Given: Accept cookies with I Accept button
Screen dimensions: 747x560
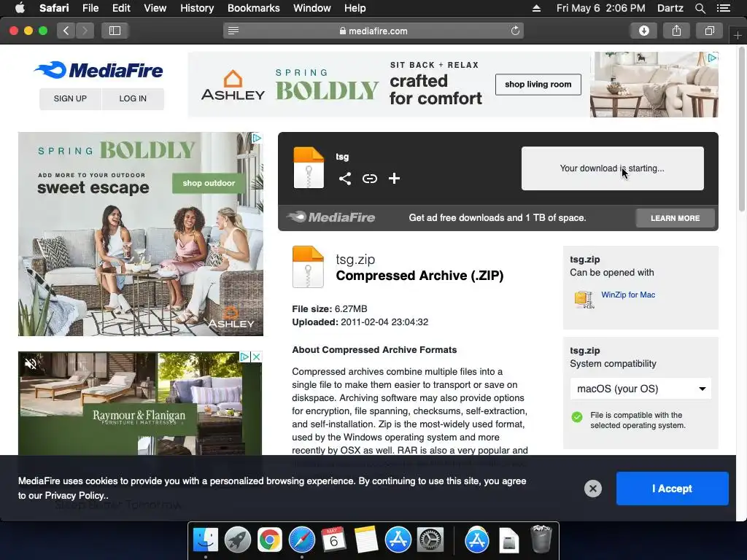Looking at the screenshot, I should pyautogui.click(x=672, y=489).
